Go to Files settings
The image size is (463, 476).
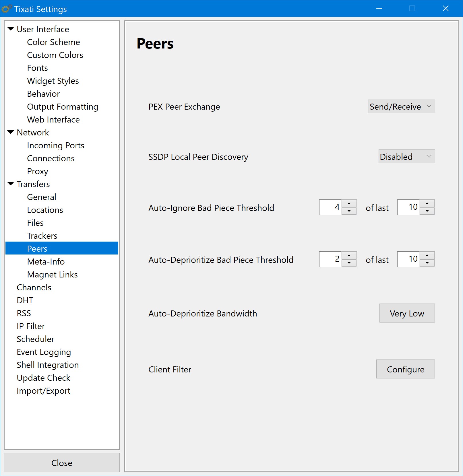pos(35,223)
